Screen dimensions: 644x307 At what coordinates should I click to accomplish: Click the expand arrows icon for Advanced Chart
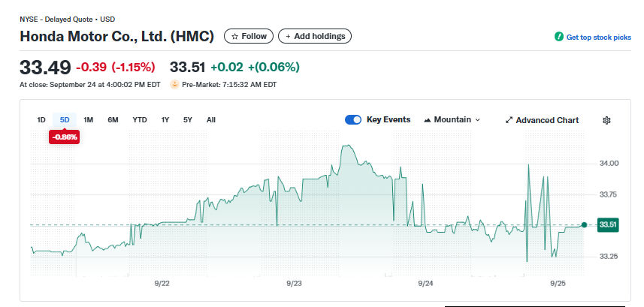point(509,120)
